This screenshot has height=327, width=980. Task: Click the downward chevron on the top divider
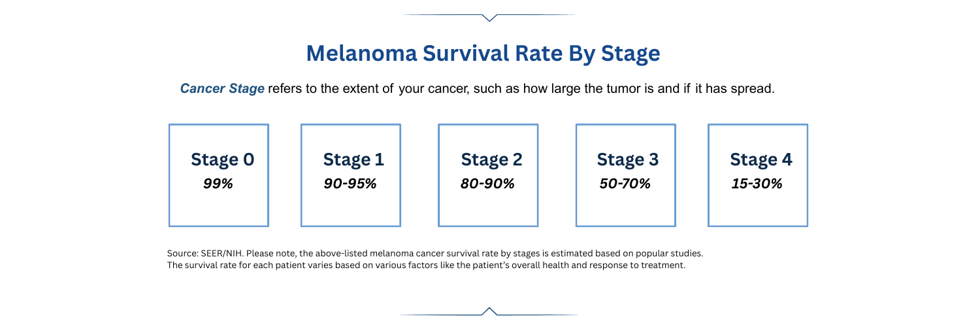(489, 18)
